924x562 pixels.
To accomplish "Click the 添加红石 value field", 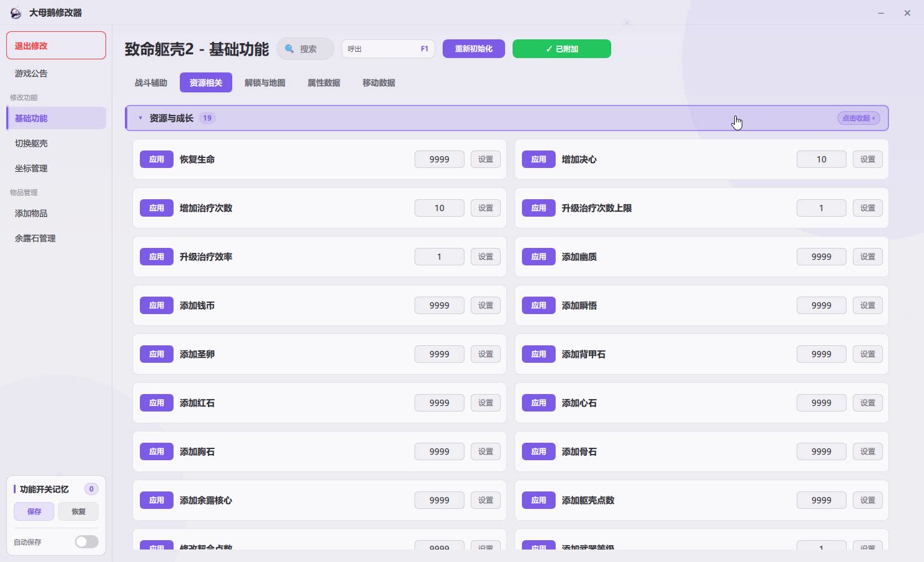I will click(440, 403).
